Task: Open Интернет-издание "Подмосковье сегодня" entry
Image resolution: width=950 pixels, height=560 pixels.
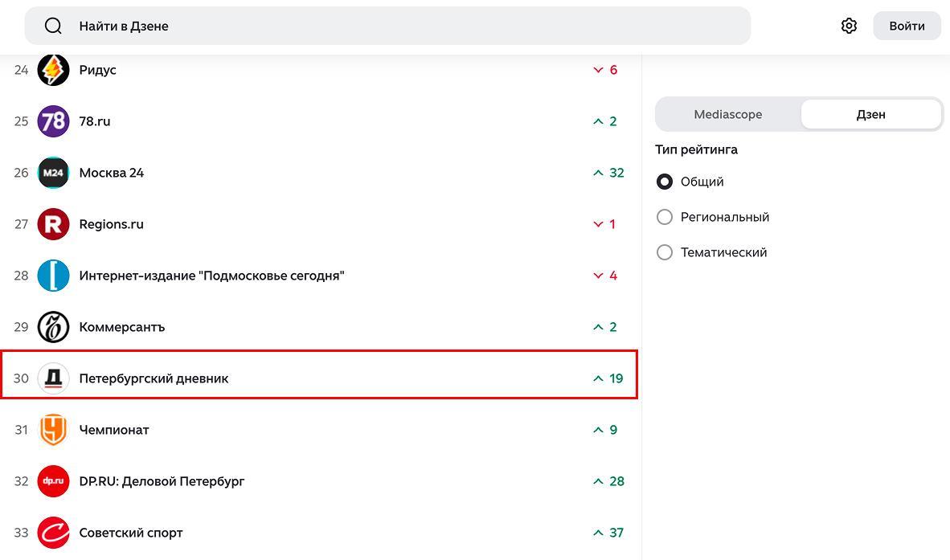Action: click(x=211, y=276)
